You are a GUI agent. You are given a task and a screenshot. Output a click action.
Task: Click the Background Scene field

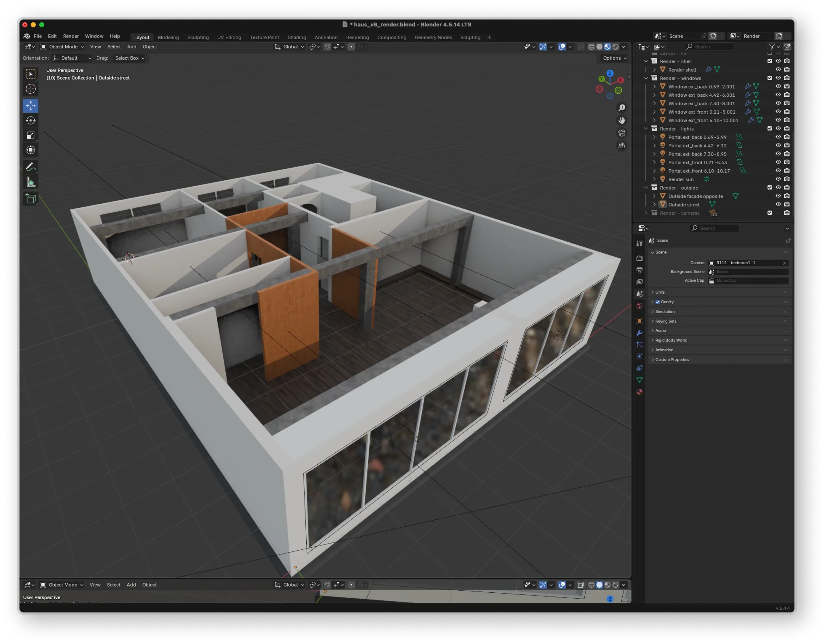pos(748,272)
